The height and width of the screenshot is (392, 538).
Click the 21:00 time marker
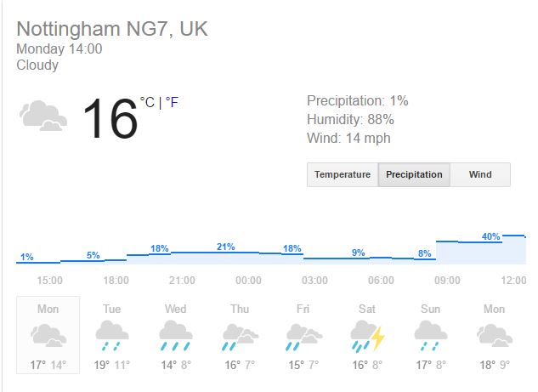[182, 281]
